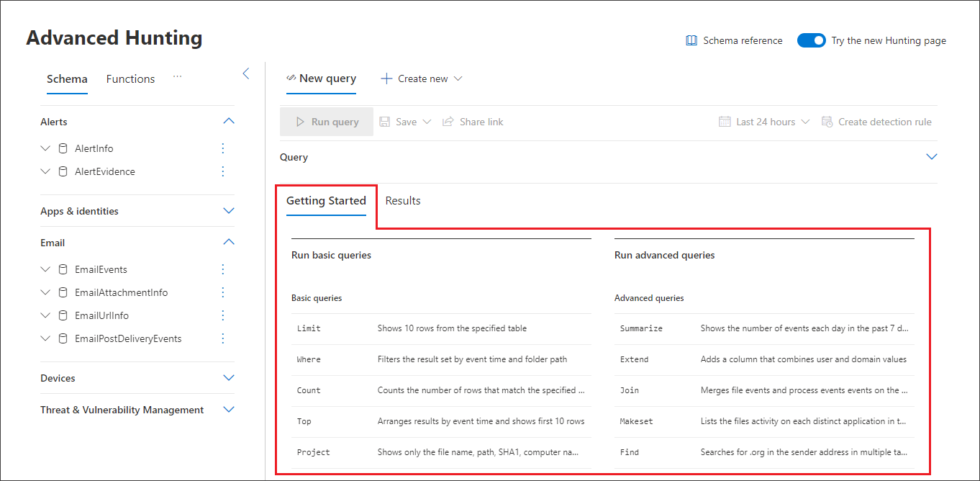
Task: Switch to the Functions tab
Action: (x=130, y=78)
